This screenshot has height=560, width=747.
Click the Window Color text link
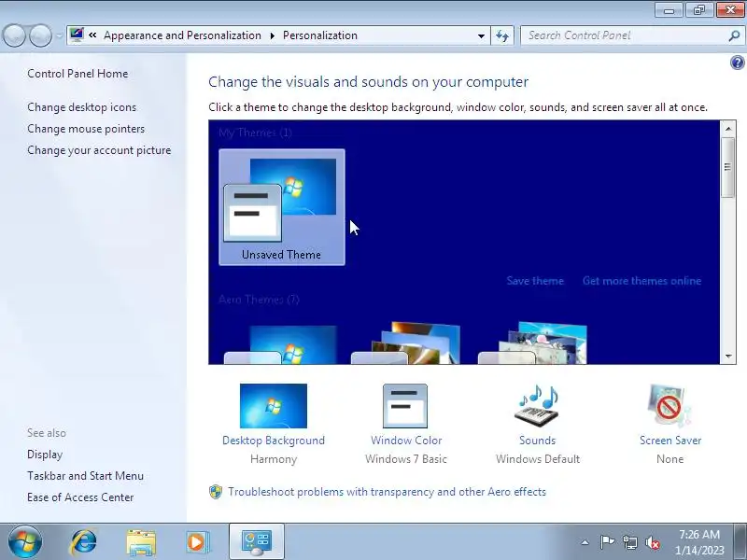point(406,441)
